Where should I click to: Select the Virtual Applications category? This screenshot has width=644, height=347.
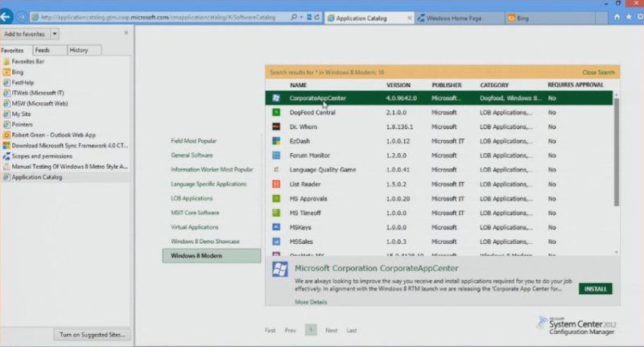click(x=195, y=227)
